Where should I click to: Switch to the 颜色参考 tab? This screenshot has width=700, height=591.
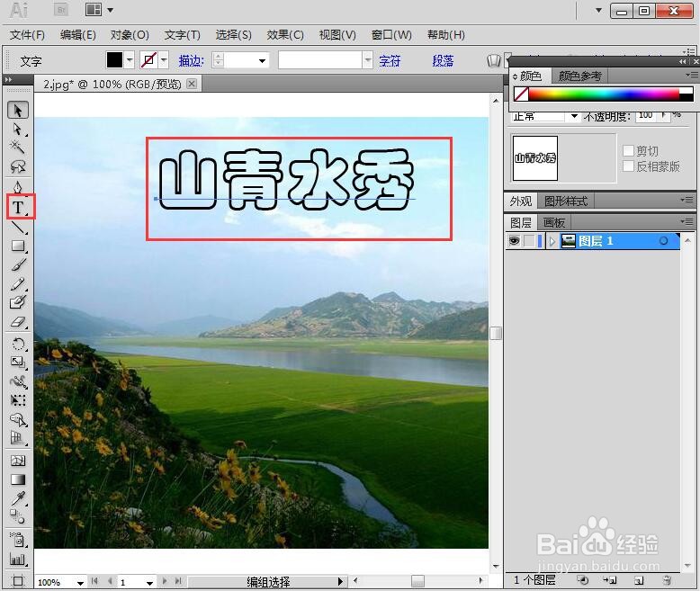click(x=580, y=76)
